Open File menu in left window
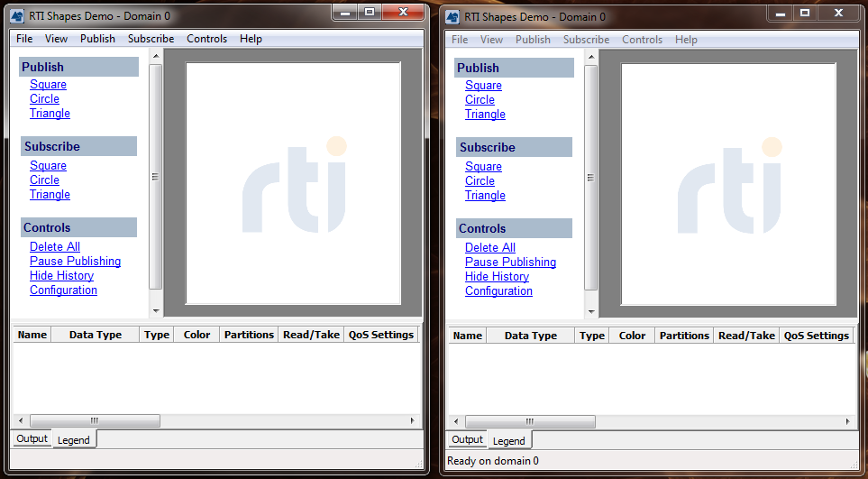Screen dimensions: 868x479 [24, 39]
